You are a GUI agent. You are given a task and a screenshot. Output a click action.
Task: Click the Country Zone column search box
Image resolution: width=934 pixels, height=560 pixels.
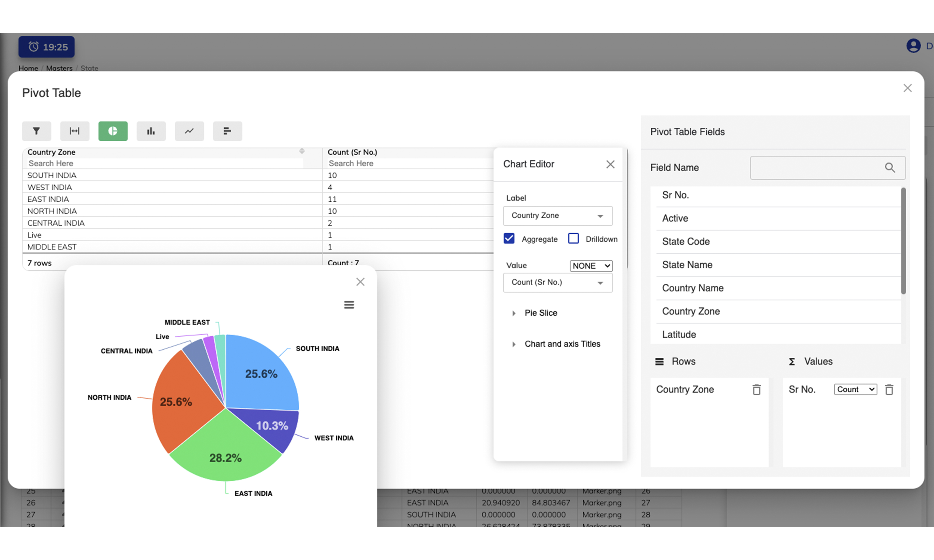coord(166,163)
